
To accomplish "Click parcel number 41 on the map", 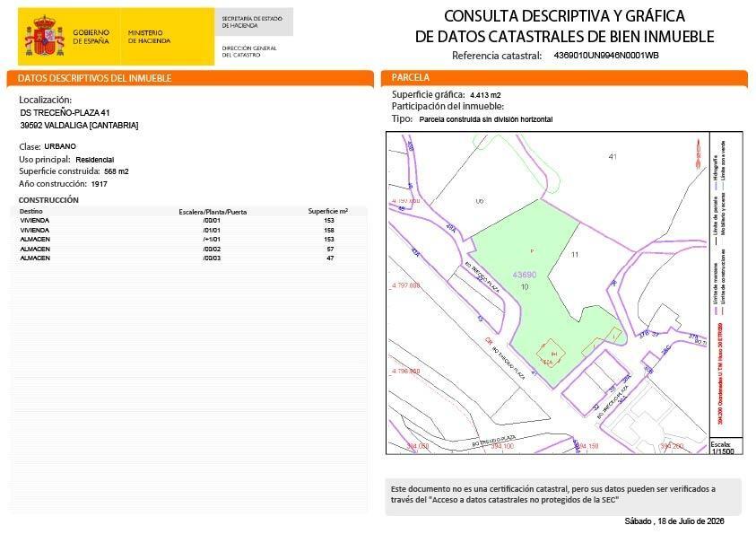I will [x=613, y=156].
